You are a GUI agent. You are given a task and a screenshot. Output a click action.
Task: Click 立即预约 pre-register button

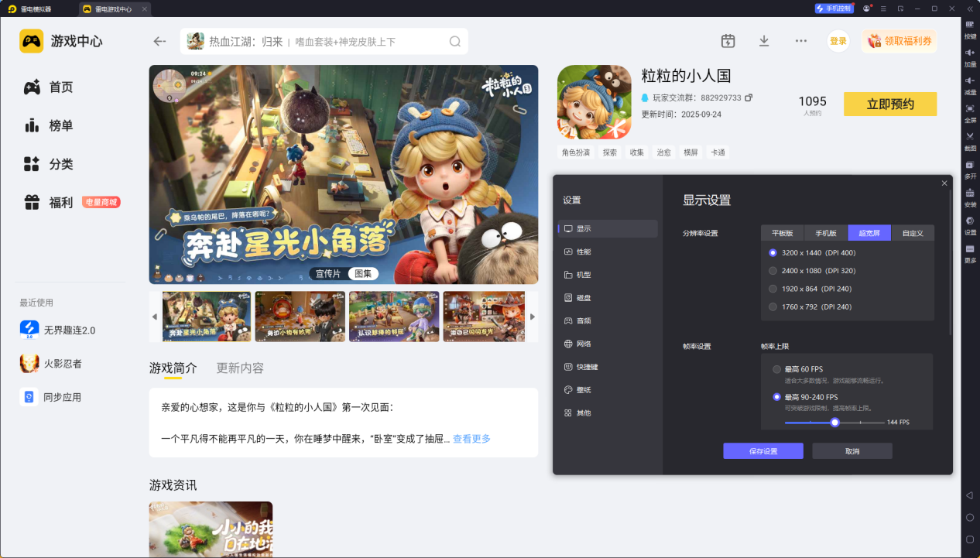[890, 104]
